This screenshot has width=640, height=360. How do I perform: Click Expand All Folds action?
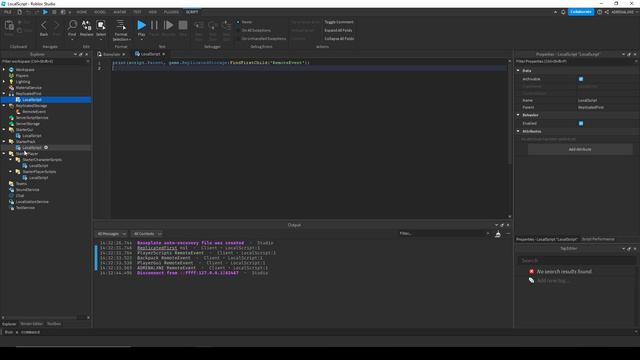[338, 30]
